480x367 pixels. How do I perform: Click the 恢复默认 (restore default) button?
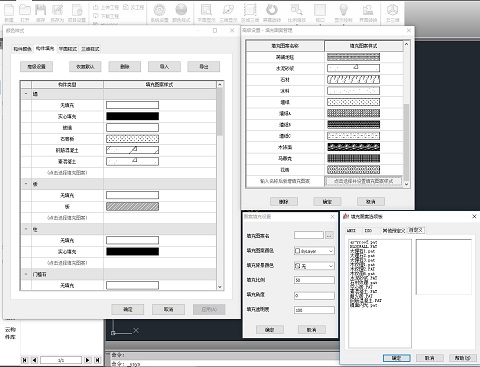point(85,67)
